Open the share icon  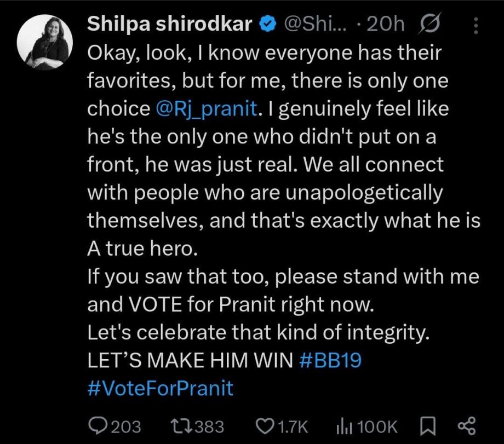click(466, 426)
